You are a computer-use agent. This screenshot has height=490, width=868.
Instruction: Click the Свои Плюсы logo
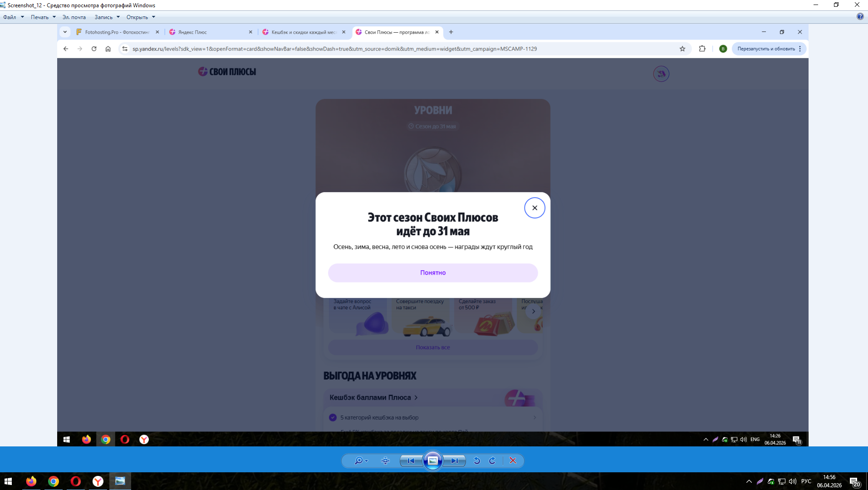tap(227, 72)
